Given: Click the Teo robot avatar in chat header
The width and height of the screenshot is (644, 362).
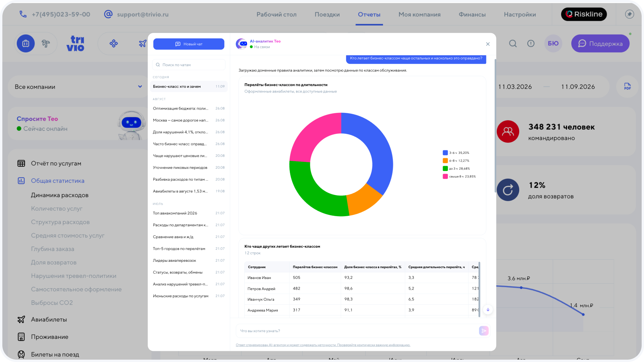Looking at the screenshot, I should tap(241, 44).
